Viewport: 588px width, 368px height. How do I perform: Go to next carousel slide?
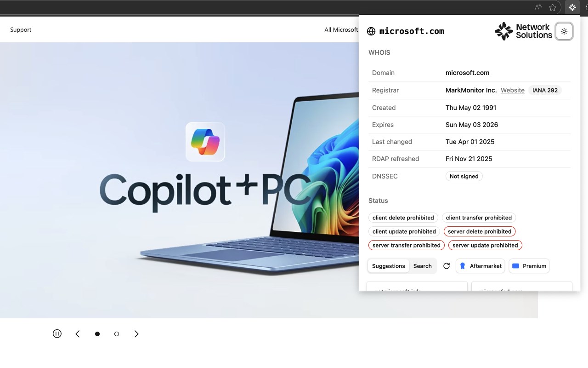pos(136,334)
